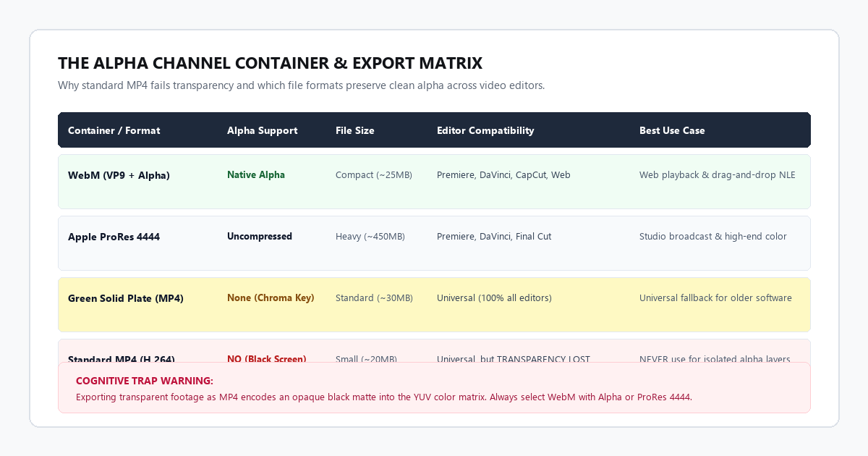Click the 'Alpha Support' column header

coord(262,130)
